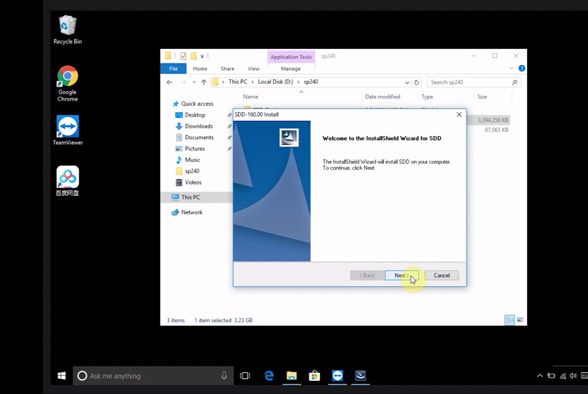Open Microsoft Edge from the taskbar
The image size is (588, 394).
[269, 376]
